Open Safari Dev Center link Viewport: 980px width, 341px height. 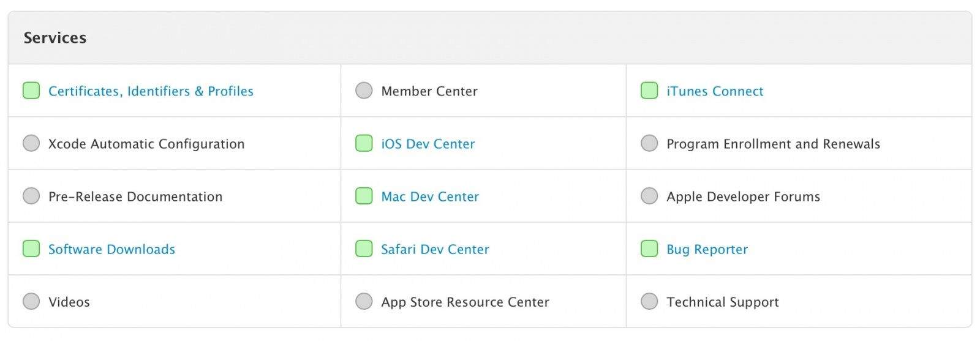click(435, 249)
